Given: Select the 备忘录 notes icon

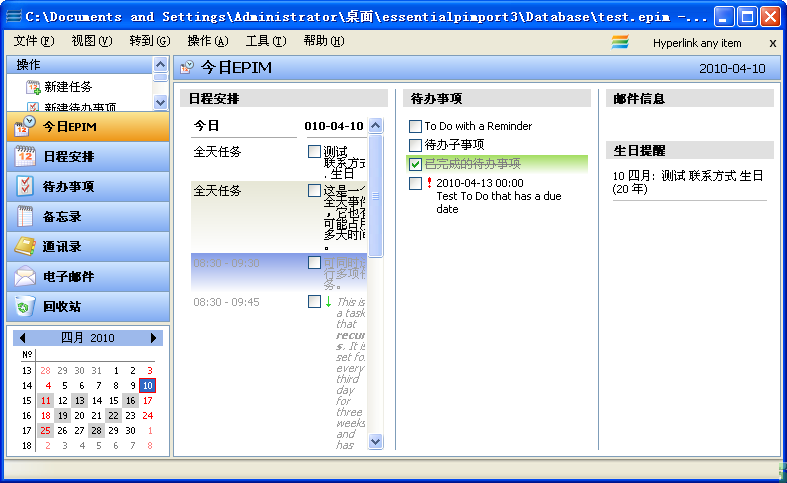Looking at the screenshot, I should tap(25, 217).
